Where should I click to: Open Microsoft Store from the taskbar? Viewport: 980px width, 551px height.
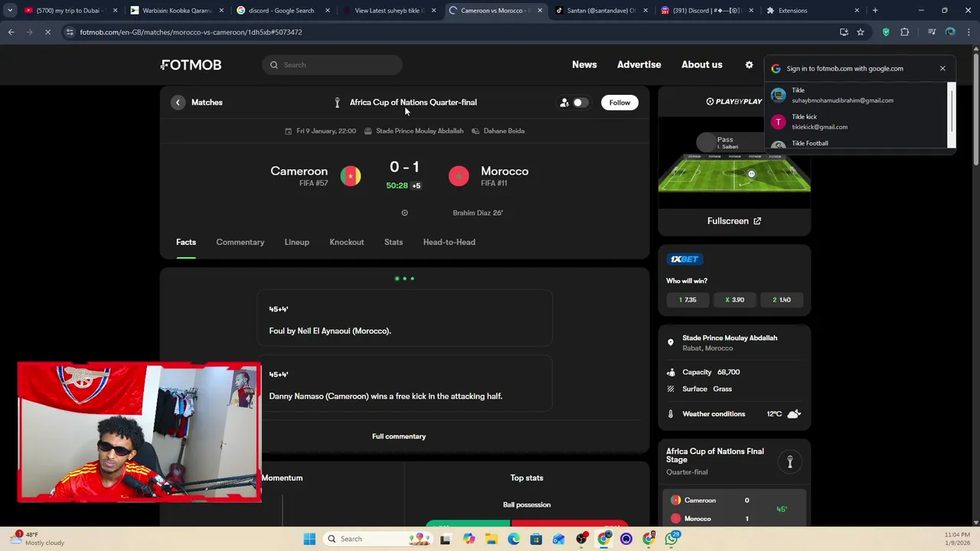(x=536, y=539)
